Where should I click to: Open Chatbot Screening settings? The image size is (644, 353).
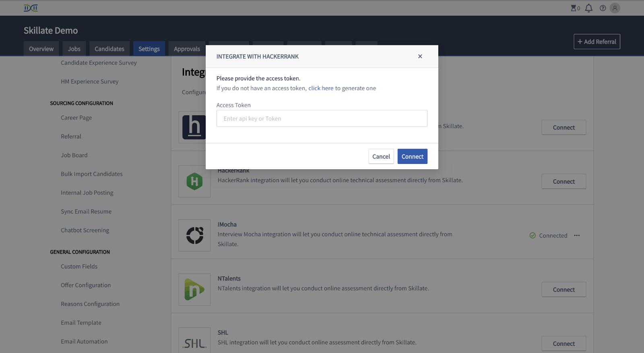(85, 230)
